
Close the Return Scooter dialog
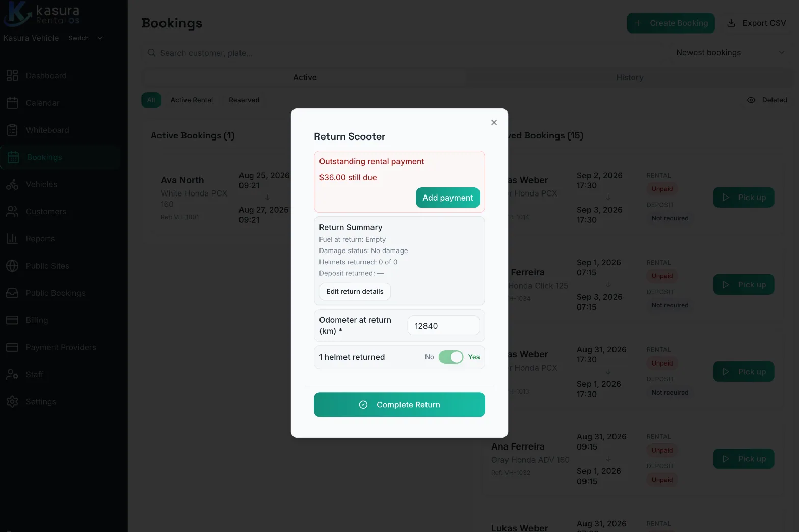[x=494, y=123]
